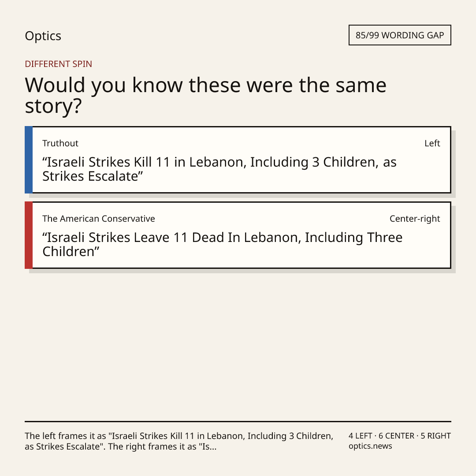Click the 4 LEFT coverage count
Image resolution: width=476 pixels, height=476 pixels.
pos(361,436)
